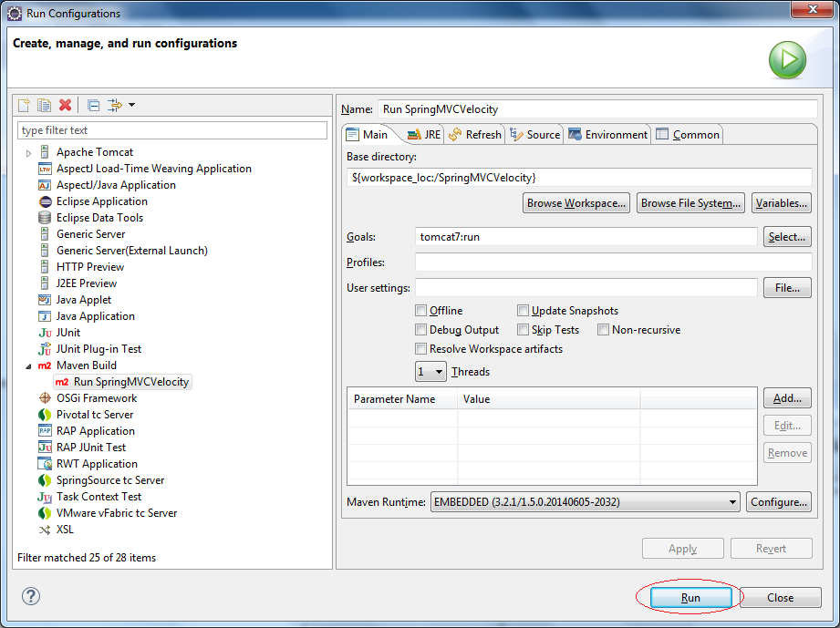Click into the Name field
The height and width of the screenshot is (628, 840).
[597, 109]
